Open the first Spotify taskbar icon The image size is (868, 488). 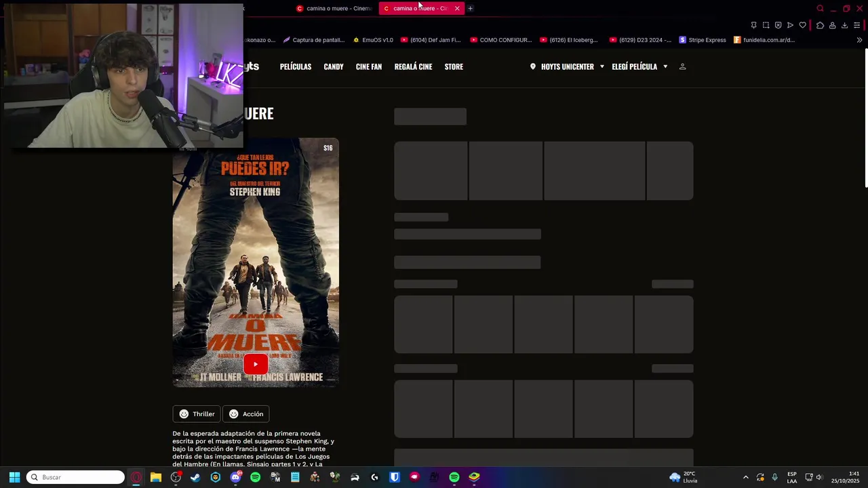pyautogui.click(x=255, y=477)
